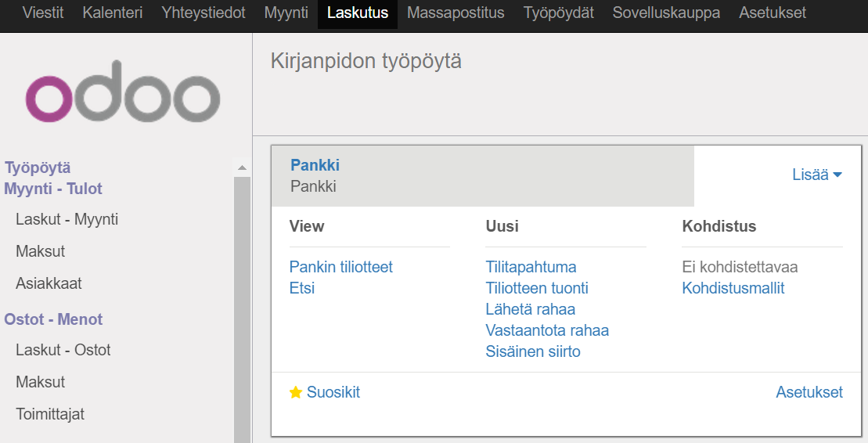This screenshot has height=443, width=868.
Task: Open Laskut - Ostot in sidebar
Action: click(x=63, y=350)
